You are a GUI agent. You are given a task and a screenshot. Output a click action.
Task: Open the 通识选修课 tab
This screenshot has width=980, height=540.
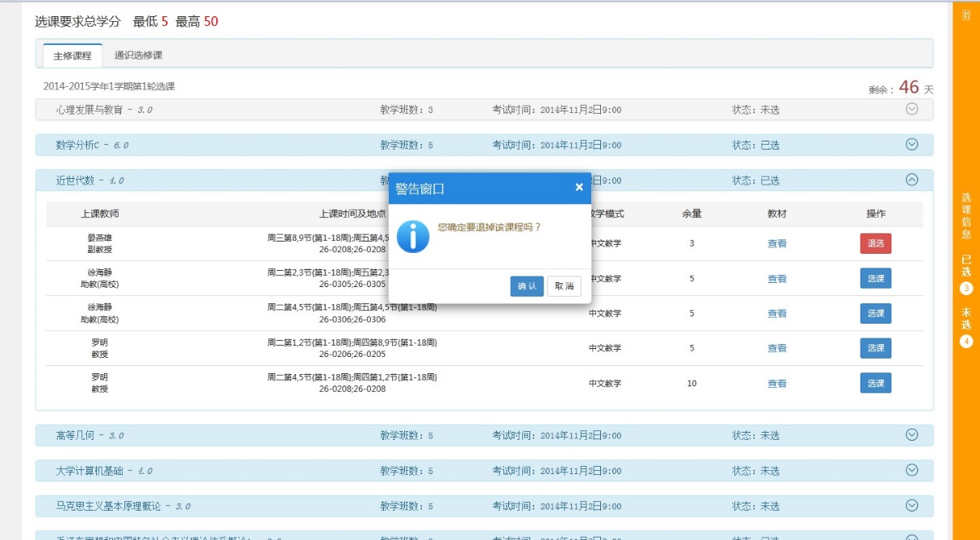pos(138,55)
